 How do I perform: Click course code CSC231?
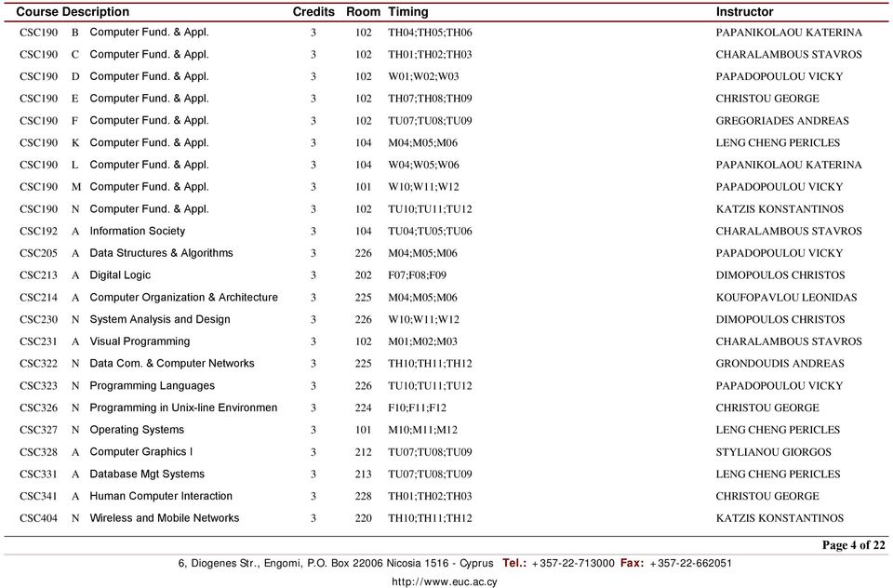click(x=39, y=341)
